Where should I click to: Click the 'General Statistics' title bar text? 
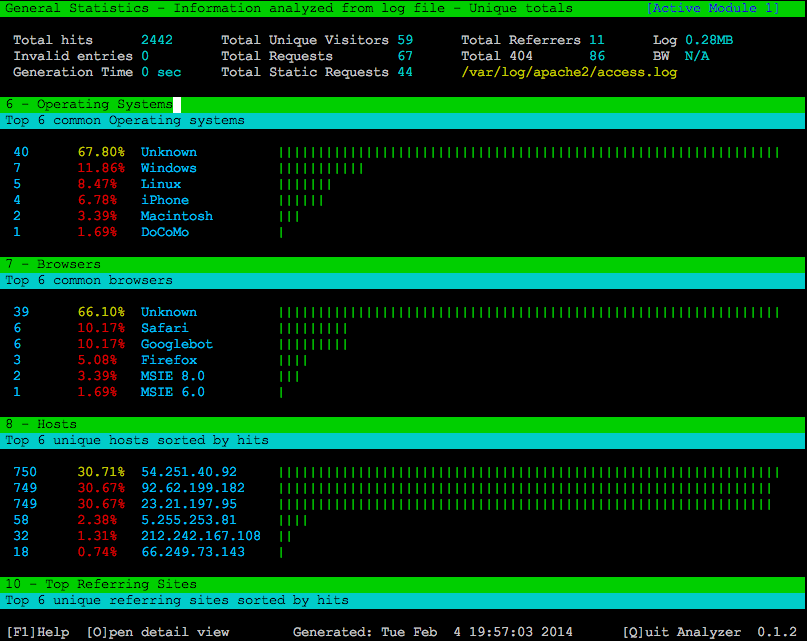click(x=77, y=8)
